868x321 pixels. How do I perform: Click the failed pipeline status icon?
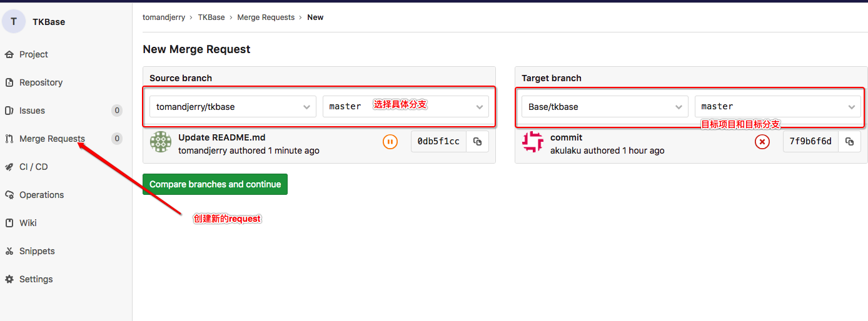[762, 142]
